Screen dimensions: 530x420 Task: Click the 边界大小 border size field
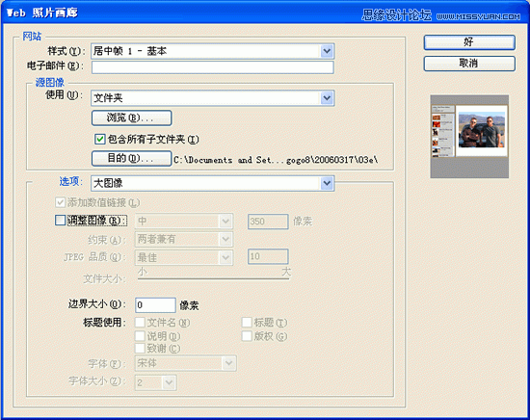click(155, 305)
